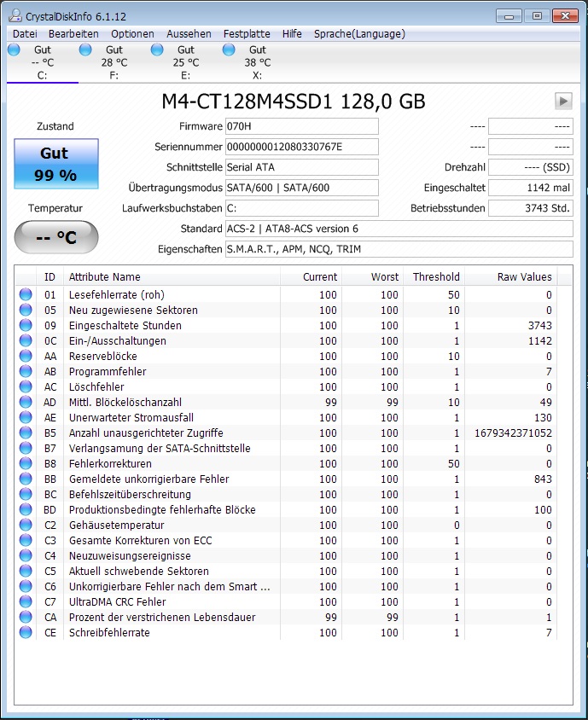Click status icon for Löschfehler
The width and height of the screenshot is (588, 720).
(x=26, y=386)
